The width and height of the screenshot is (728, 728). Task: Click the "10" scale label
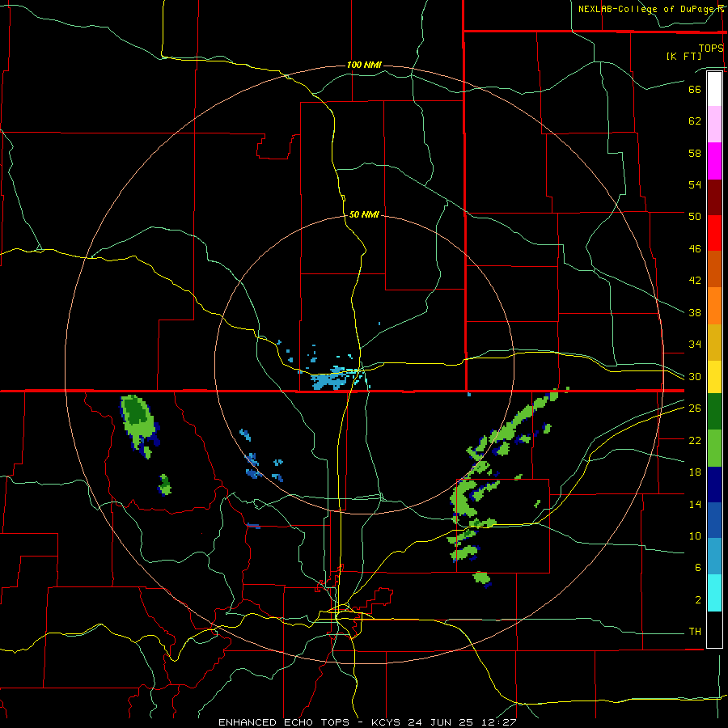click(695, 536)
